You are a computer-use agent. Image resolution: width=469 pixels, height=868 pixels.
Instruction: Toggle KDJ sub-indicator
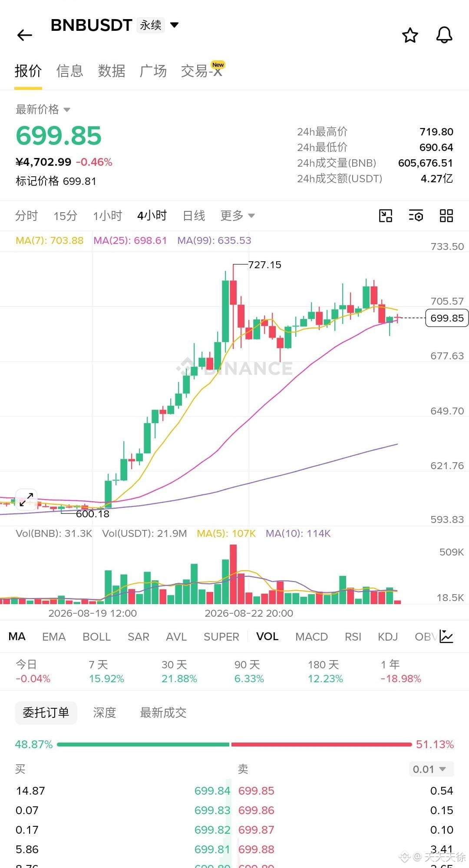point(388,637)
